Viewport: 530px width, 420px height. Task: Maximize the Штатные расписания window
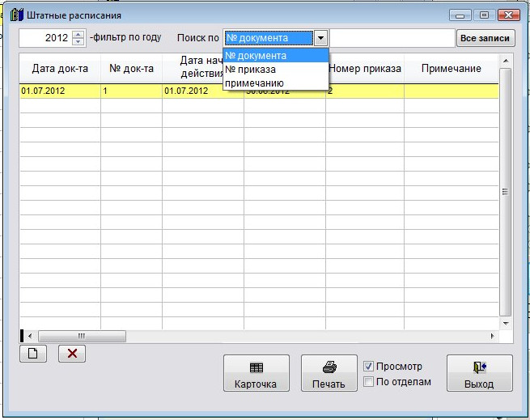pyautogui.click(x=484, y=15)
